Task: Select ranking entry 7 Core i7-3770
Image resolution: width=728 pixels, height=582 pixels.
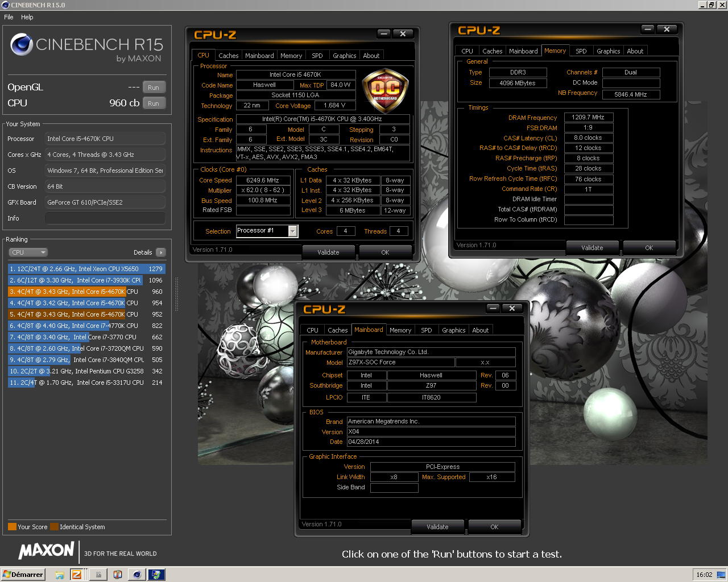Action: pyautogui.click(x=86, y=337)
